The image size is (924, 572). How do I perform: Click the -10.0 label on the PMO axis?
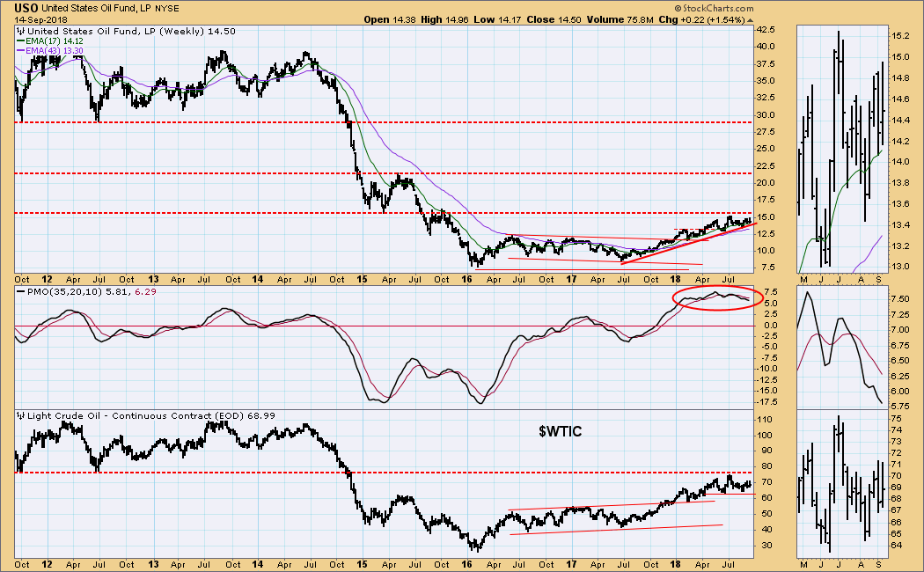(x=766, y=369)
